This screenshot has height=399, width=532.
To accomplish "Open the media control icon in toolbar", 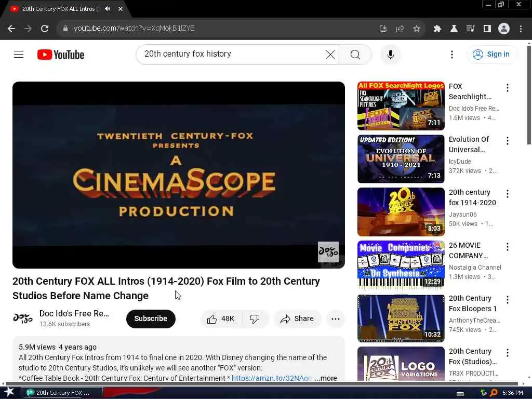I will click(x=470, y=29).
